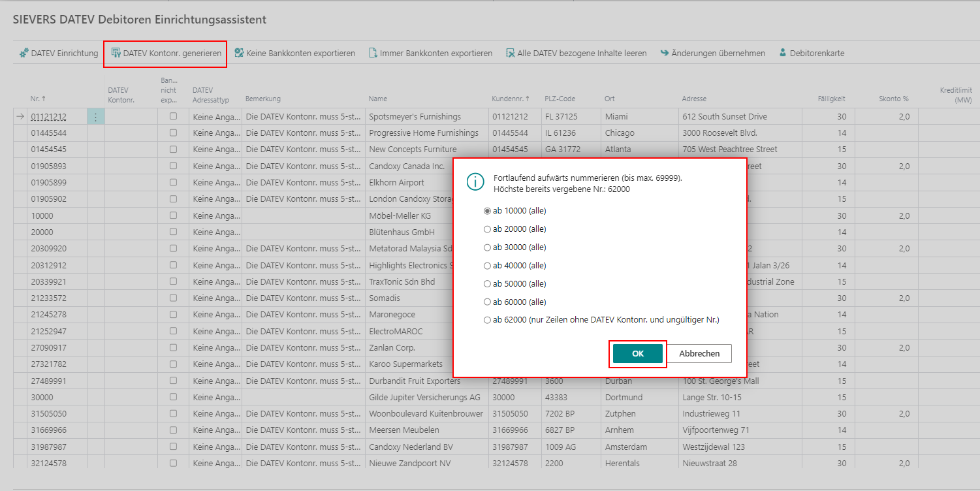Click Keine Bankkonten exportieren icon

point(239,53)
